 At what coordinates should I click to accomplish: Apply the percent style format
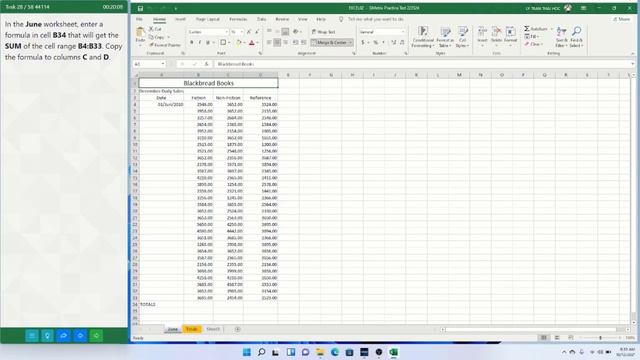pos(376,42)
